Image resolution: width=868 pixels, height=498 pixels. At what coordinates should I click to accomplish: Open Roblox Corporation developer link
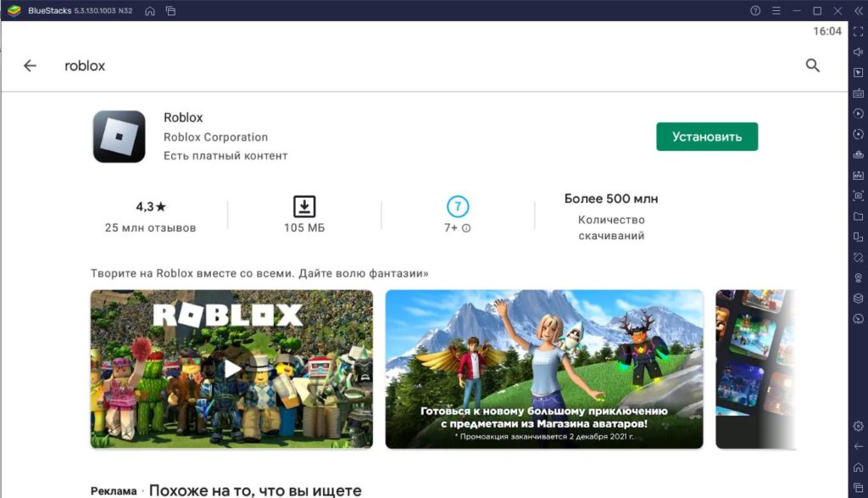(x=215, y=137)
